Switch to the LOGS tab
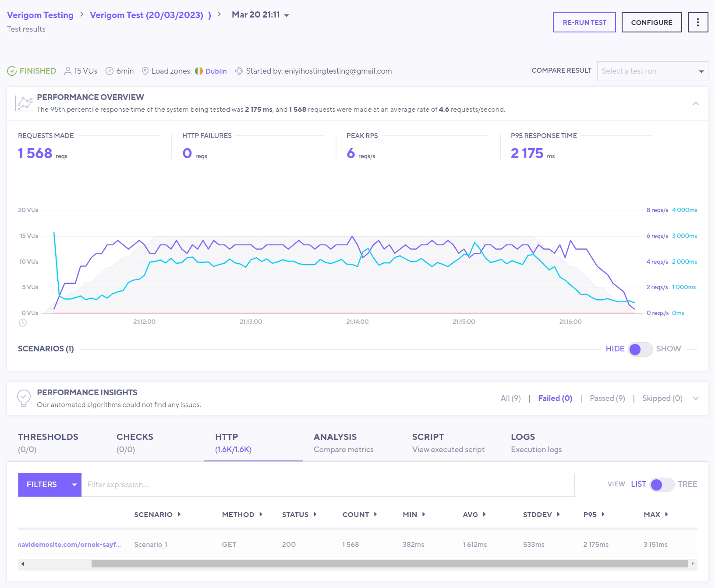 (536, 443)
